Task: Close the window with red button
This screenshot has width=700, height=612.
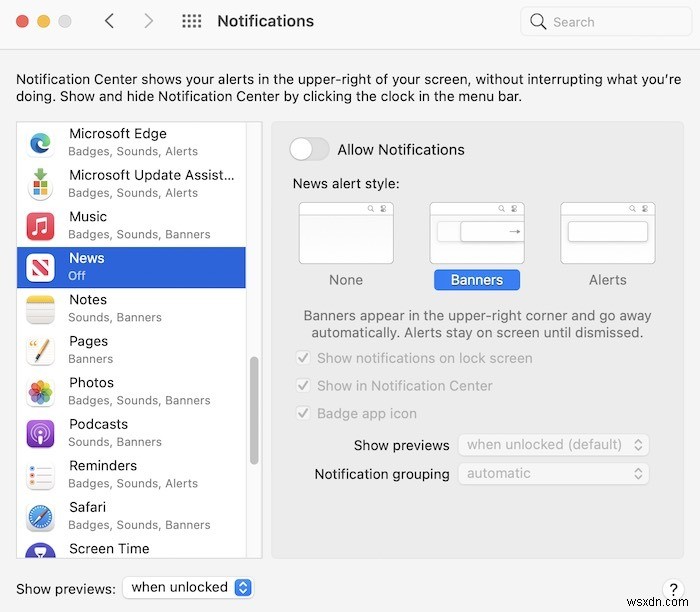Action: coord(22,21)
